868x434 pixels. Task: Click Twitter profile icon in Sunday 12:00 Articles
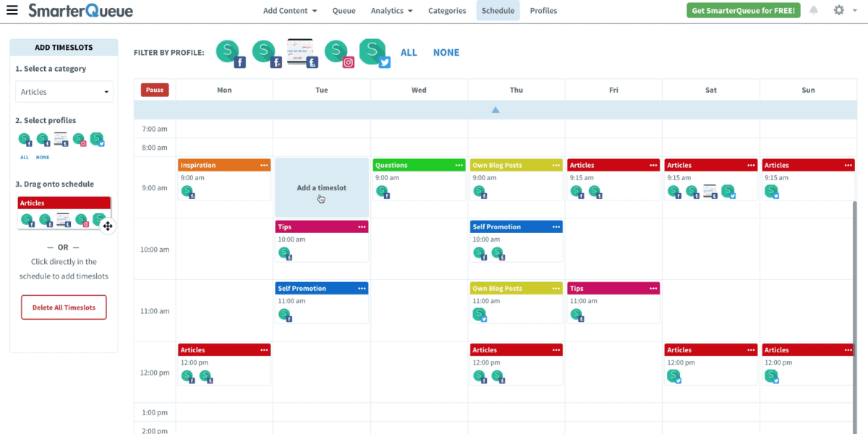click(x=773, y=376)
